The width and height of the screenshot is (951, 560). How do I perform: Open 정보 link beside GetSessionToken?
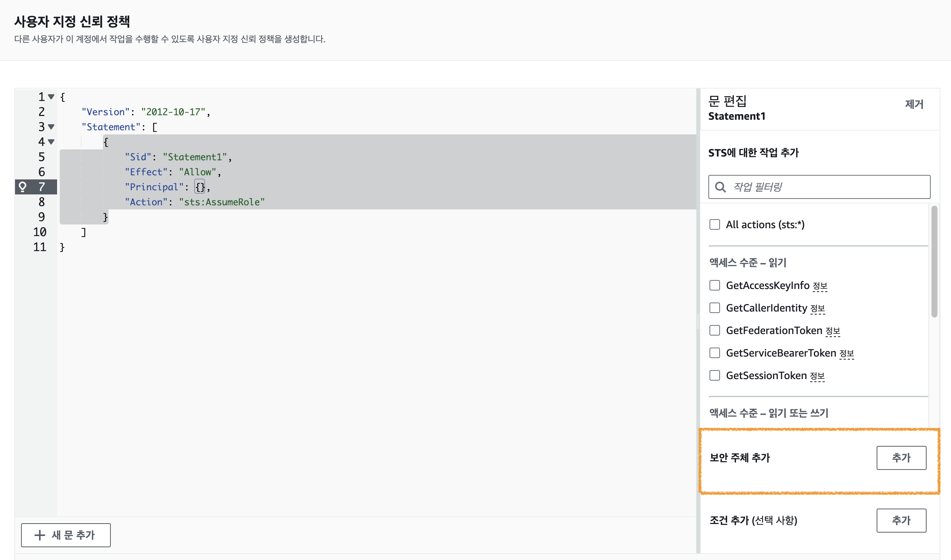coord(817,376)
